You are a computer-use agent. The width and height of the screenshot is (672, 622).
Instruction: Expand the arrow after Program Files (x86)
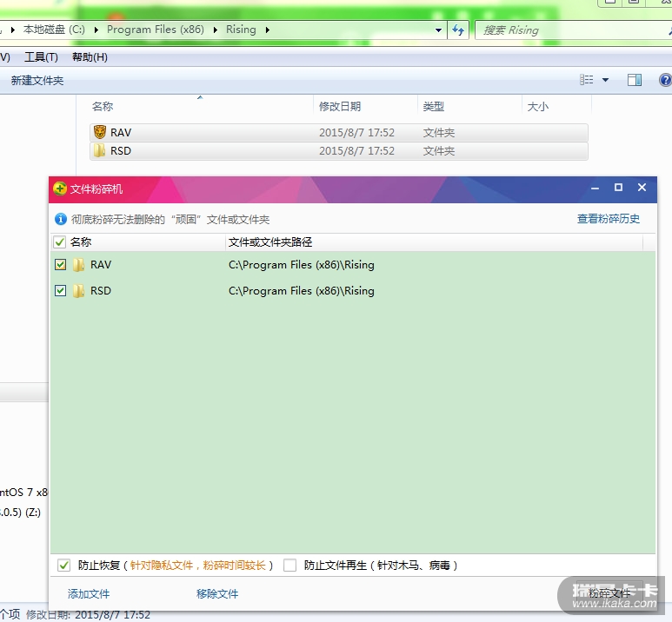pyautogui.click(x=215, y=30)
